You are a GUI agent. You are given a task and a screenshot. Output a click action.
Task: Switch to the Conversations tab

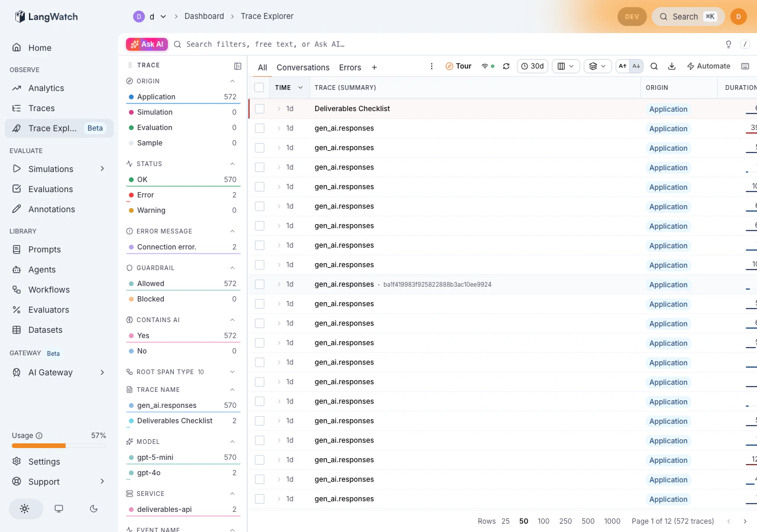click(x=303, y=67)
